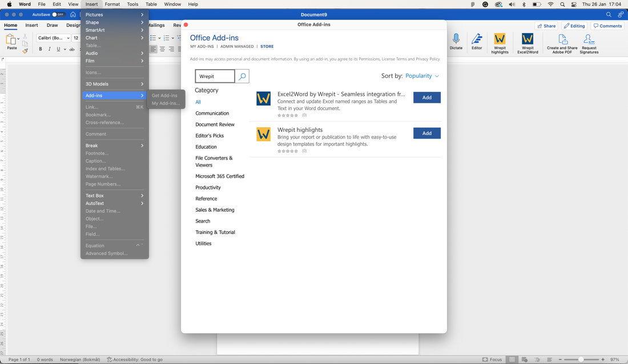Click the Wrepit highlights logo in store
628x364 pixels.
(x=264, y=134)
